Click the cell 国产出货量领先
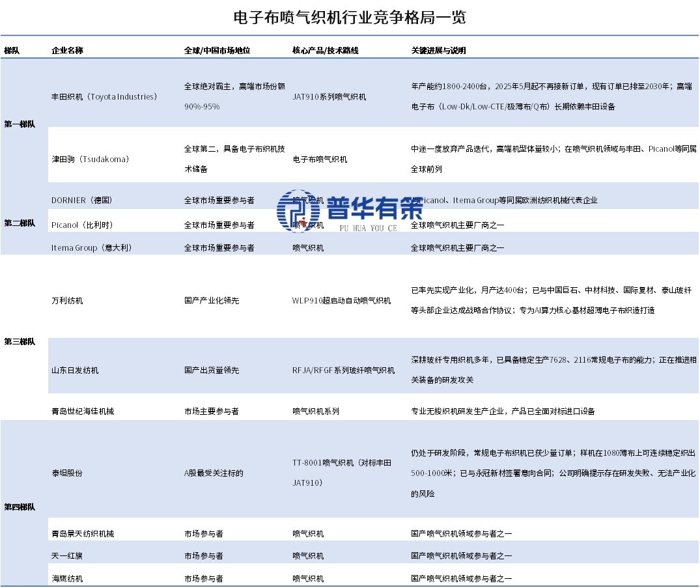Image resolution: width=700 pixels, height=588 pixels. (x=212, y=371)
